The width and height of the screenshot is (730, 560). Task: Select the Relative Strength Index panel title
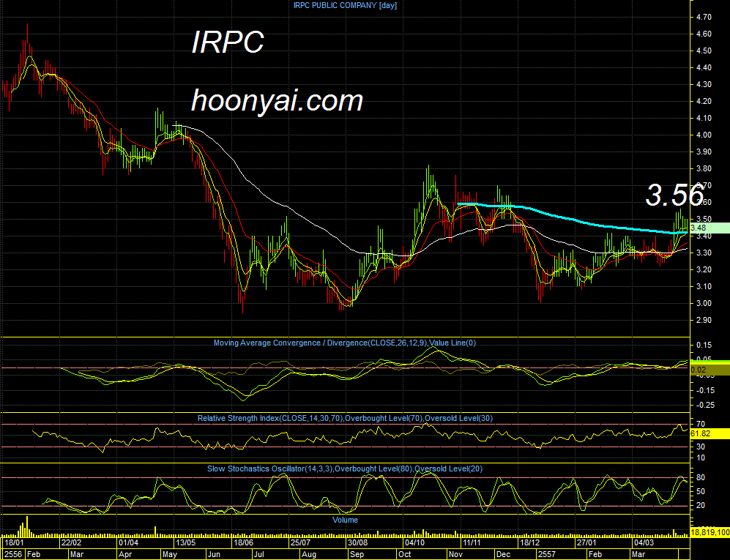345,418
